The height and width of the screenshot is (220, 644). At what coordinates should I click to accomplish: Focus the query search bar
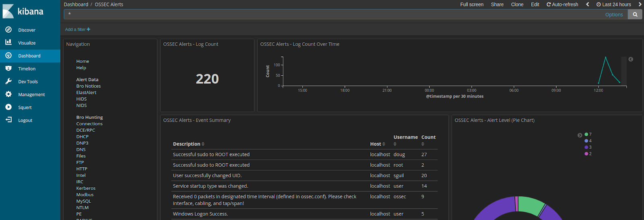[334, 15]
